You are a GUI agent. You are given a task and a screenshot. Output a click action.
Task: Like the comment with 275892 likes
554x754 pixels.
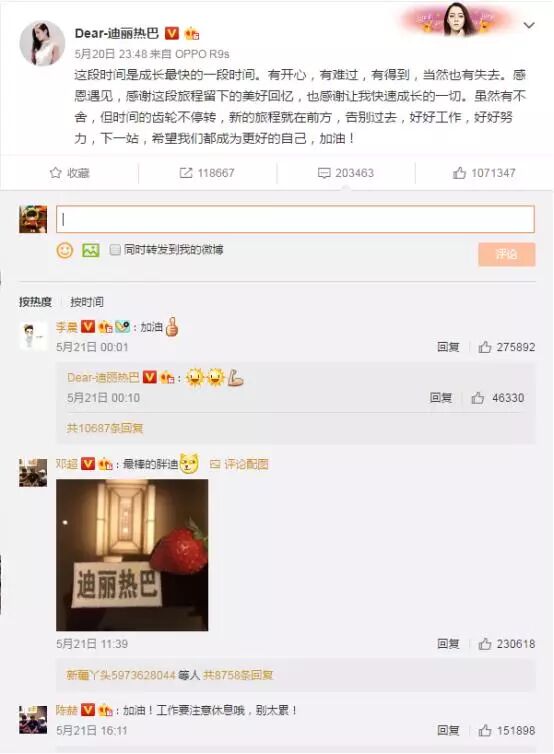click(x=485, y=347)
